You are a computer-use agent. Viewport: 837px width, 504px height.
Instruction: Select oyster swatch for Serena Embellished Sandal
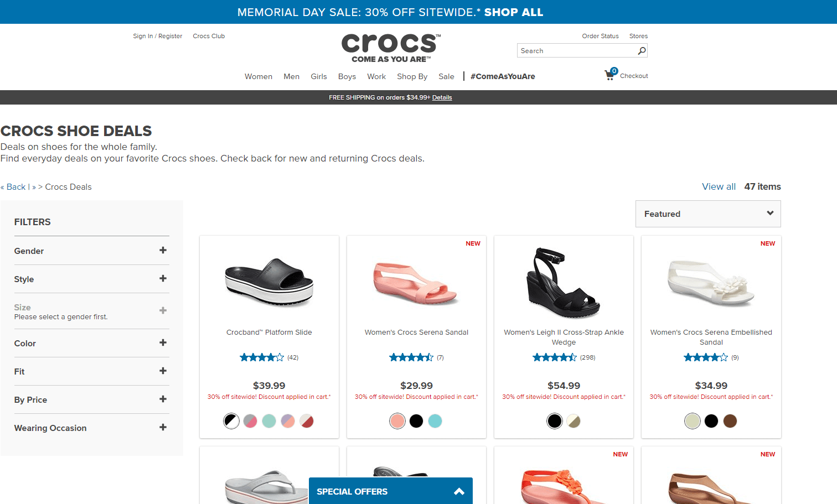[693, 421]
